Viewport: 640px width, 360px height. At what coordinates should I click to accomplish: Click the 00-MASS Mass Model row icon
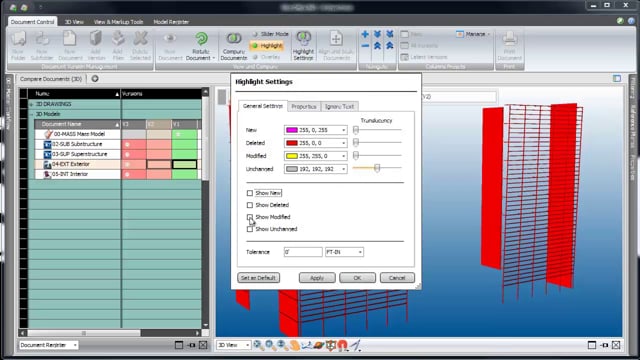(x=48, y=134)
